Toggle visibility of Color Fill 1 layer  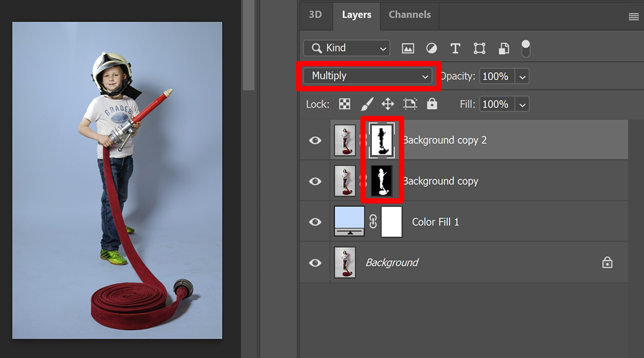coord(315,221)
